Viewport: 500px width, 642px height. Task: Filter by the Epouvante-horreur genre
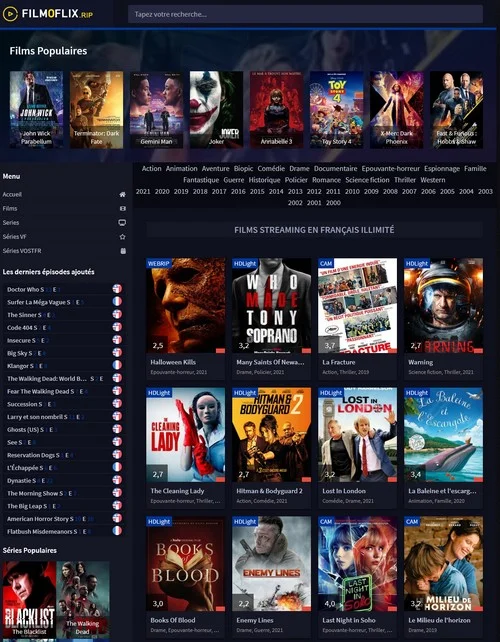390,168
